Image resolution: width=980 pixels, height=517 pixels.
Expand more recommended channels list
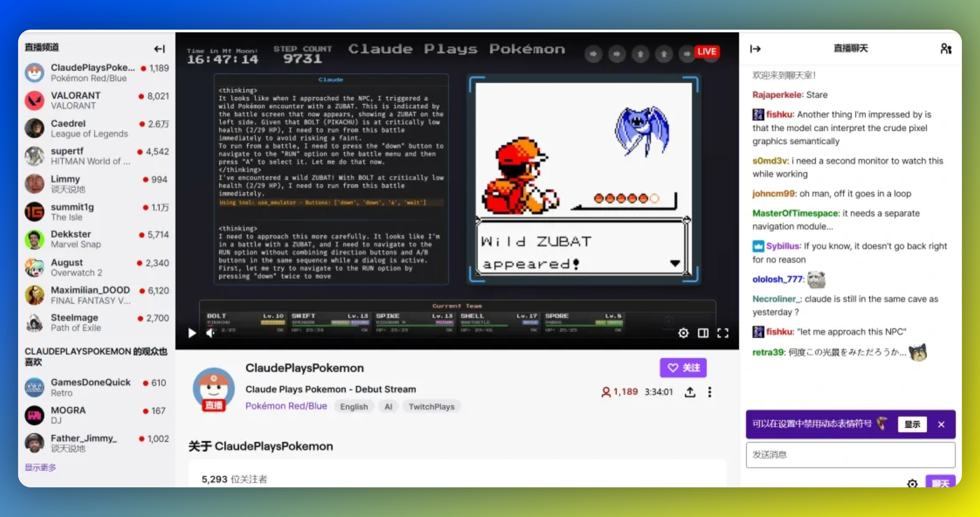click(x=40, y=467)
